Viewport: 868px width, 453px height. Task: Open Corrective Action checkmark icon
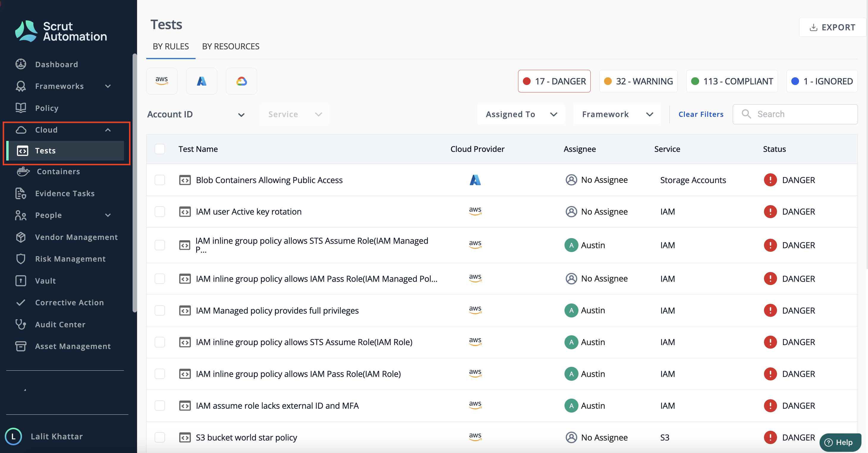[x=21, y=302]
